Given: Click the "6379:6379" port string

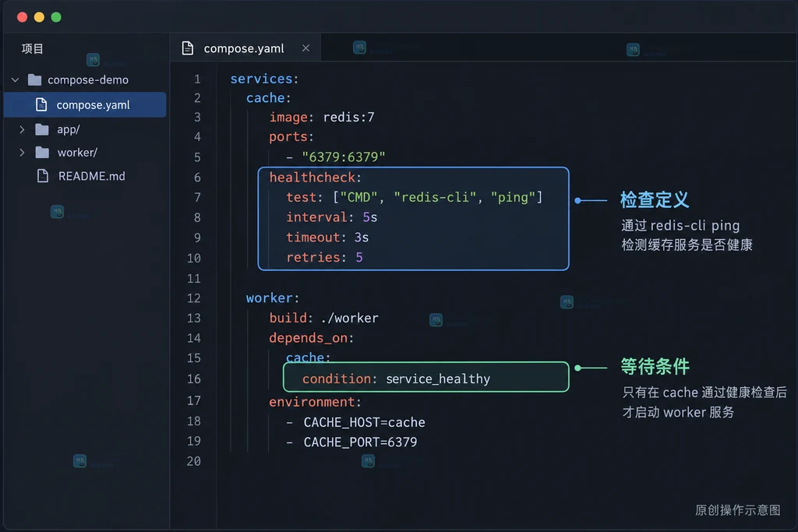Looking at the screenshot, I should (344, 157).
